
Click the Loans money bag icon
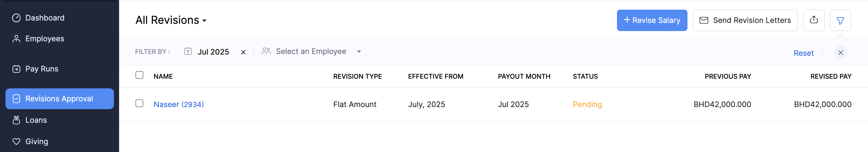[x=16, y=120]
